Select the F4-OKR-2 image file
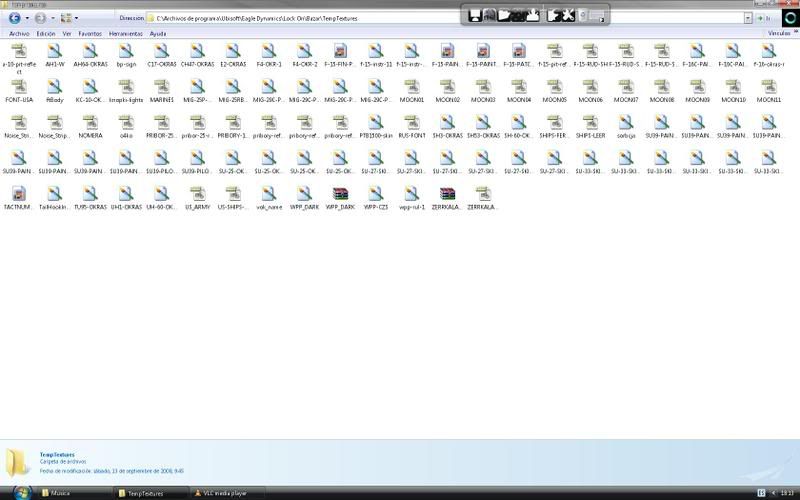This screenshot has width=800, height=500. (305, 55)
